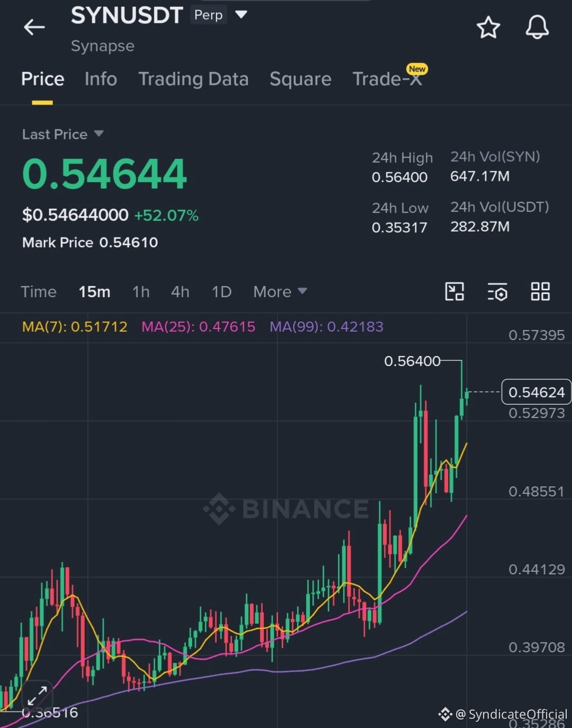Tap the +52.07% change value
Viewport: 572px width, 728px height.
click(x=166, y=215)
